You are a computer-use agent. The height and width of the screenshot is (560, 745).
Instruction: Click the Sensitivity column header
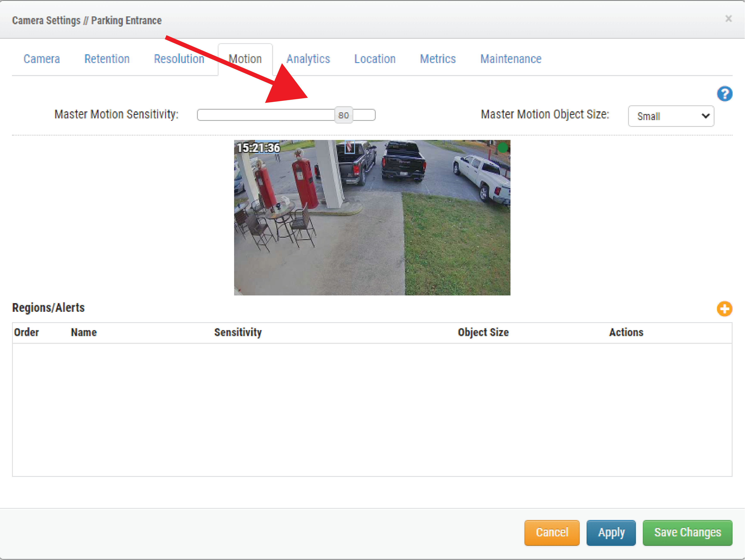click(238, 332)
